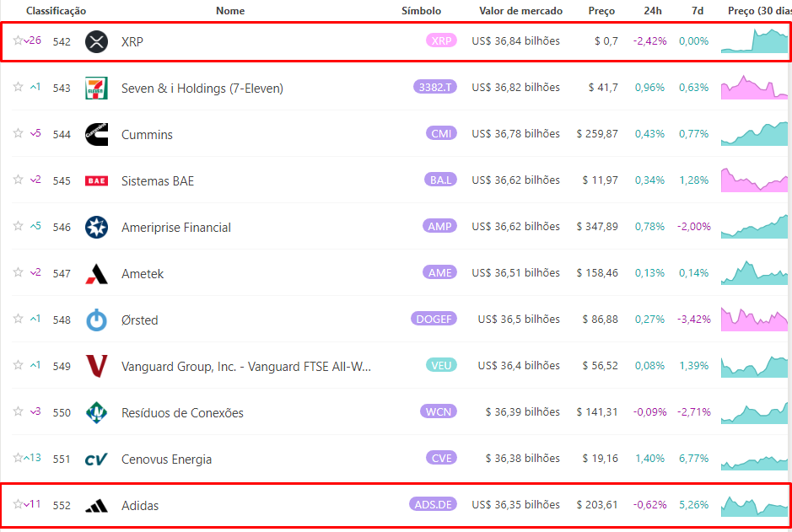Open the Ameriprise Financial link

pyautogui.click(x=176, y=228)
